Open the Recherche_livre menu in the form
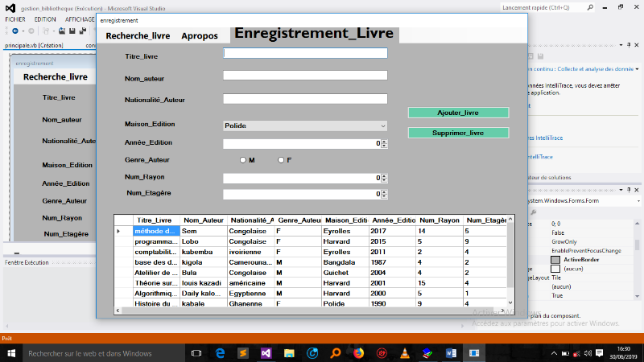This screenshot has width=644, height=362. (x=138, y=35)
